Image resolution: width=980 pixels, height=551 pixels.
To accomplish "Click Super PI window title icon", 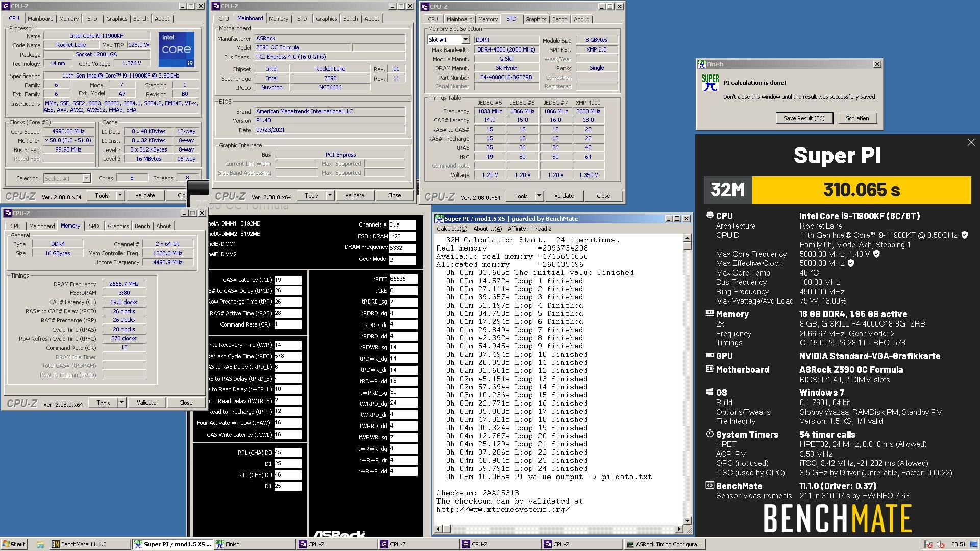I will 438,219.
